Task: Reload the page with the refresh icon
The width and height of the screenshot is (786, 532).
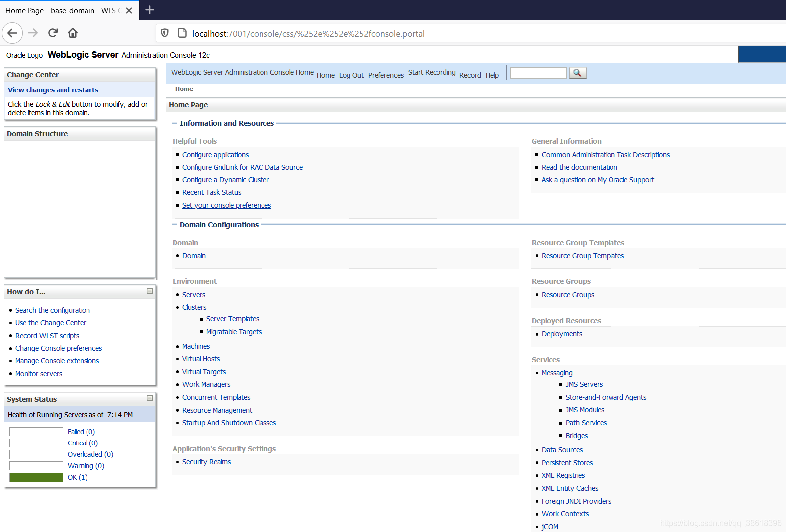Action: tap(53, 33)
